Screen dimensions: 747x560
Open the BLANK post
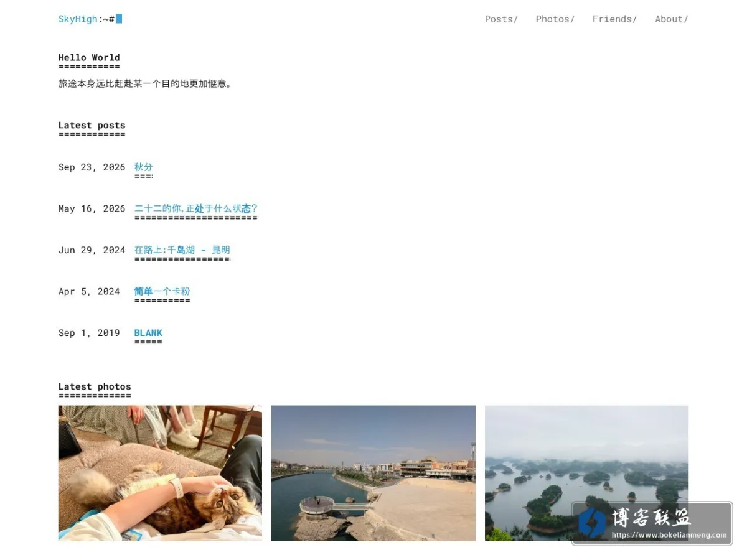[148, 333]
